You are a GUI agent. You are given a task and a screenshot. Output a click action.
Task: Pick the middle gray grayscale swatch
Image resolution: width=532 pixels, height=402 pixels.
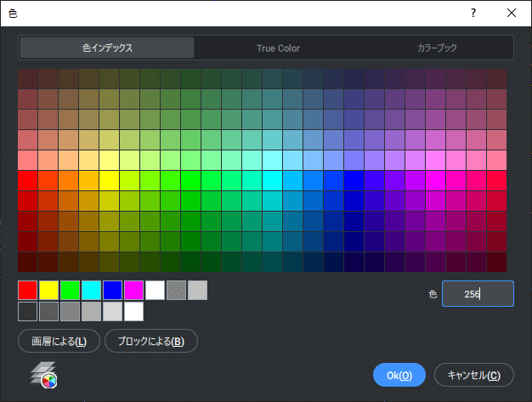click(71, 311)
